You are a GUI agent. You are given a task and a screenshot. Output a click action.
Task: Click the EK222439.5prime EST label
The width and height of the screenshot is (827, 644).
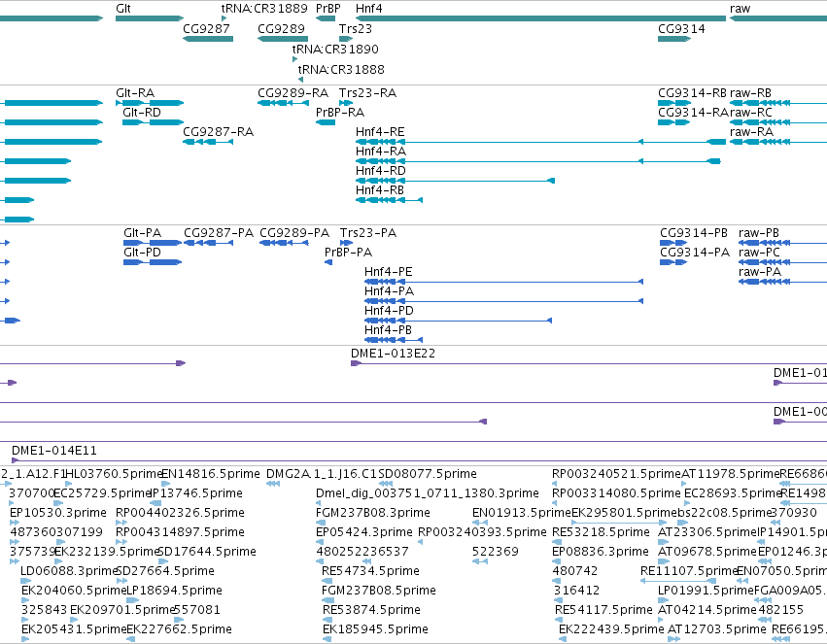pyautogui.click(x=611, y=629)
